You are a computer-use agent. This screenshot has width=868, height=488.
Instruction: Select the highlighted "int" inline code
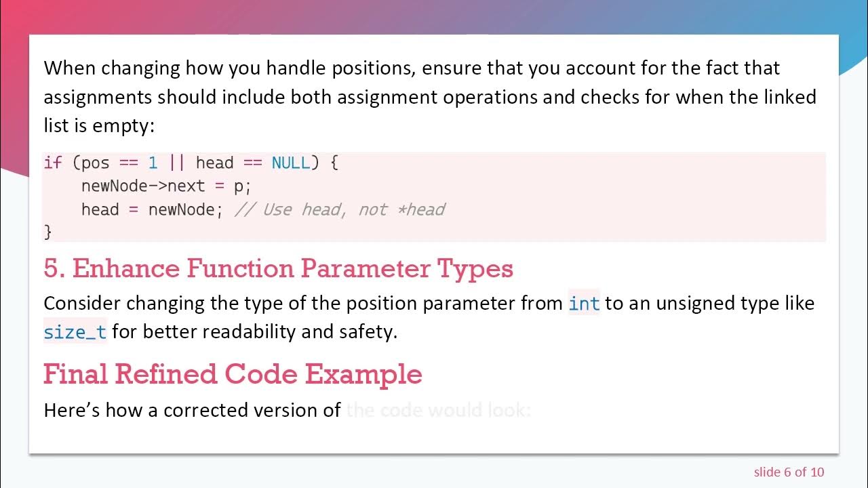[x=584, y=303]
